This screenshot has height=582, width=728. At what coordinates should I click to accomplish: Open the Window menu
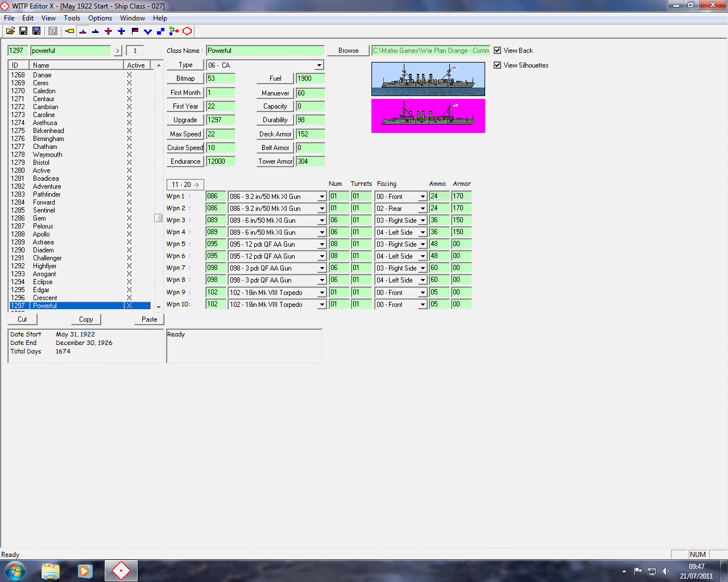pos(133,18)
